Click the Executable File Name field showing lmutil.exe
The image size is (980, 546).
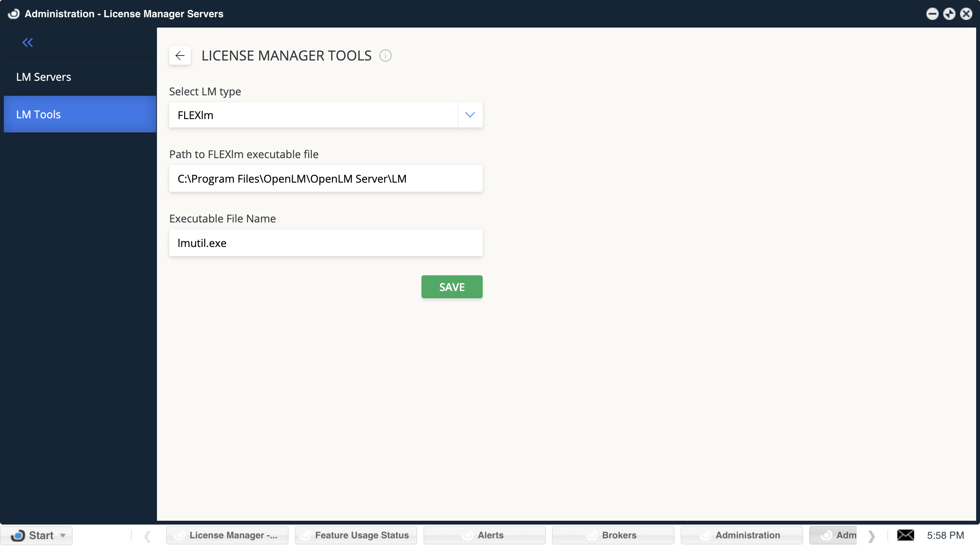[x=325, y=243]
